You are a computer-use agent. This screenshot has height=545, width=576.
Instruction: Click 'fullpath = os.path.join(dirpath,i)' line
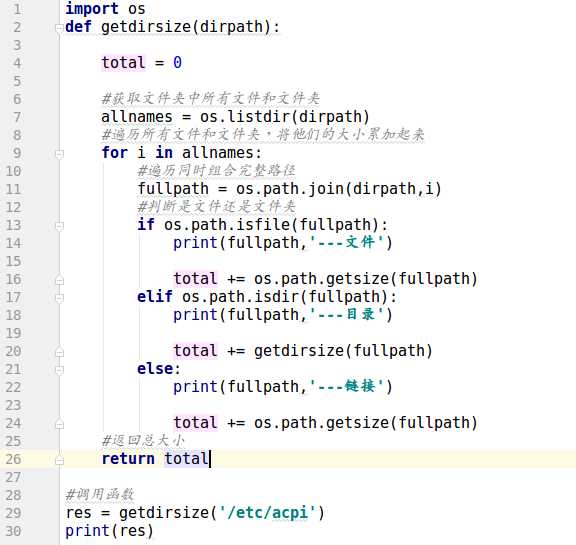289,189
